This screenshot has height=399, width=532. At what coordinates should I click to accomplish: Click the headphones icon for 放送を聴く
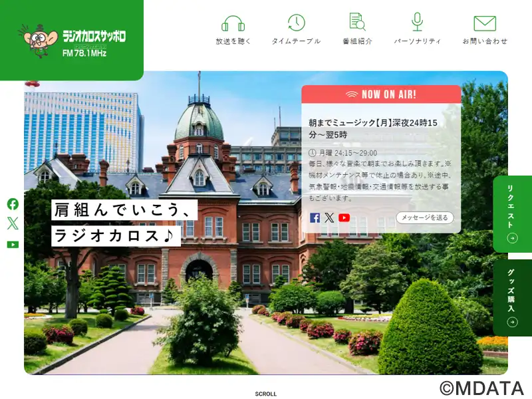click(x=233, y=23)
